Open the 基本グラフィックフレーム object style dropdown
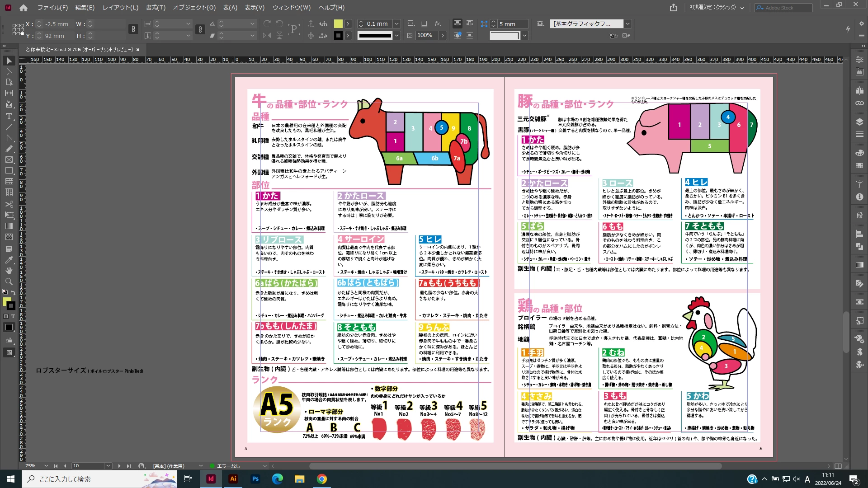868x488 pixels. (x=627, y=24)
